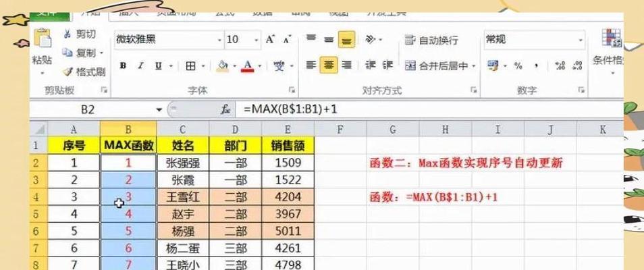Click the phonetic guide (文) icon

(279, 65)
